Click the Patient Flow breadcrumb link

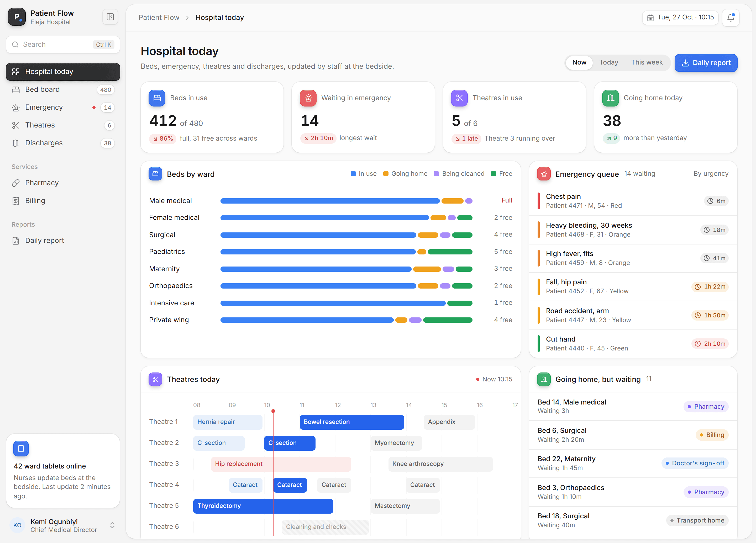(x=159, y=17)
